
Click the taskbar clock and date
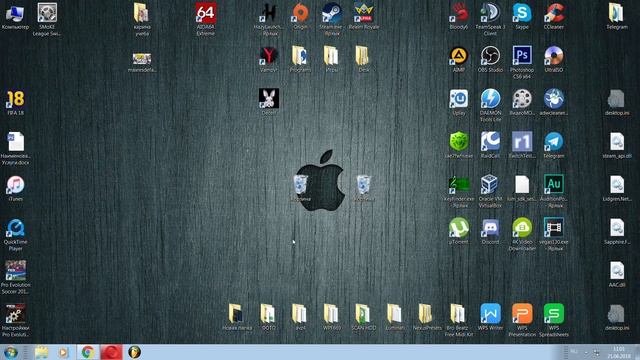pyautogui.click(x=619, y=353)
